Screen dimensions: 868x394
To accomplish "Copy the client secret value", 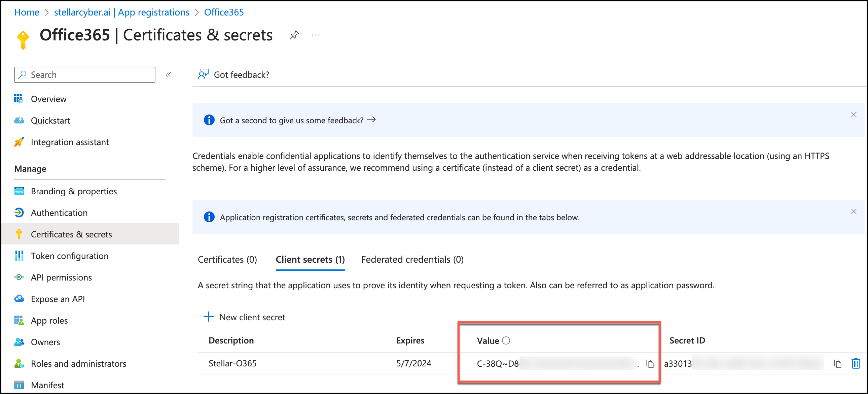I will [x=650, y=363].
